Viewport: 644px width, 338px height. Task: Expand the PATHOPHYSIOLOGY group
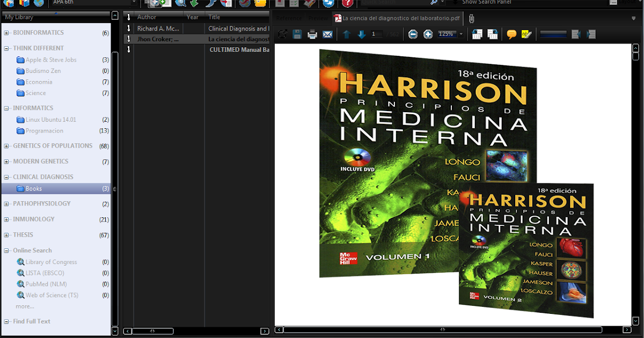tap(6, 204)
